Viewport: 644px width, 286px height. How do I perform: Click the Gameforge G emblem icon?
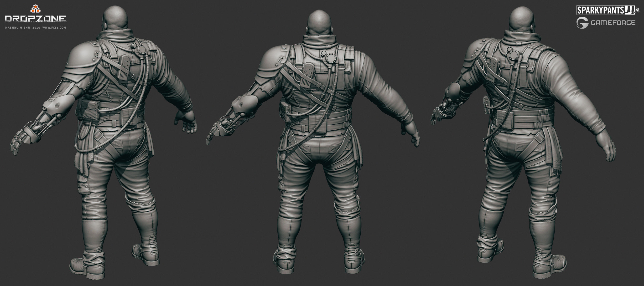582,23
